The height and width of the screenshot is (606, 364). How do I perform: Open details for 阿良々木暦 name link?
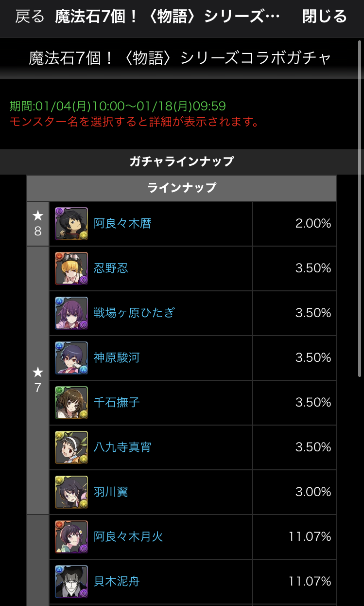122,224
